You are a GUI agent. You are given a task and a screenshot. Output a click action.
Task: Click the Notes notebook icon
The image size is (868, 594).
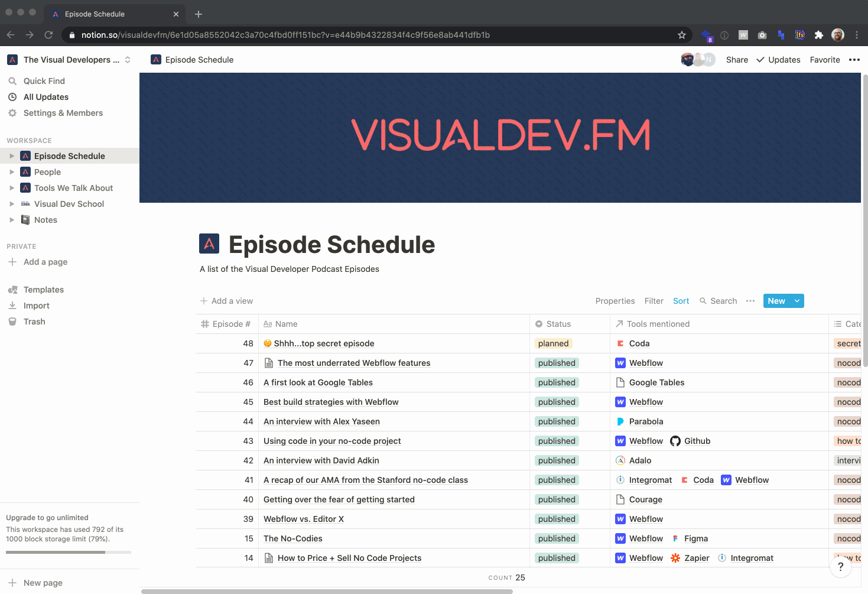pyautogui.click(x=25, y=220)
